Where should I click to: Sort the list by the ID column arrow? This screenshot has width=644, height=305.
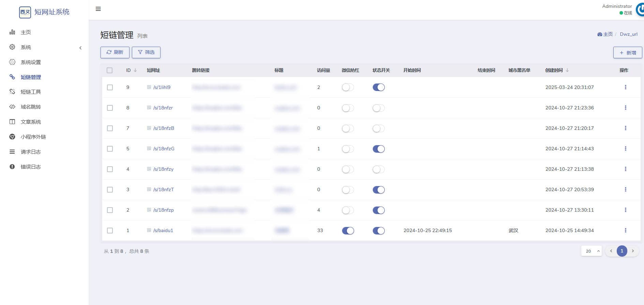pyautogui.click(x=135, y=70)
